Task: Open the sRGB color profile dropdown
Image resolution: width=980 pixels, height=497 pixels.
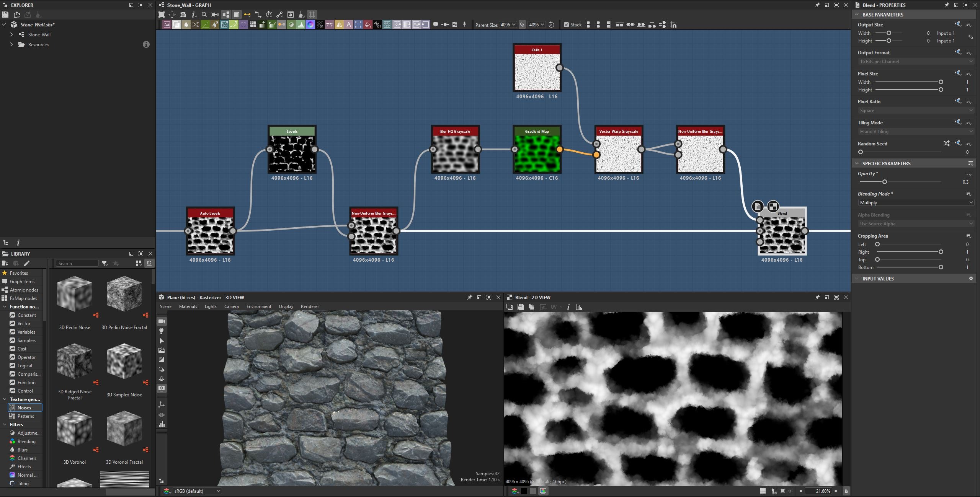Action: point(197,491)
